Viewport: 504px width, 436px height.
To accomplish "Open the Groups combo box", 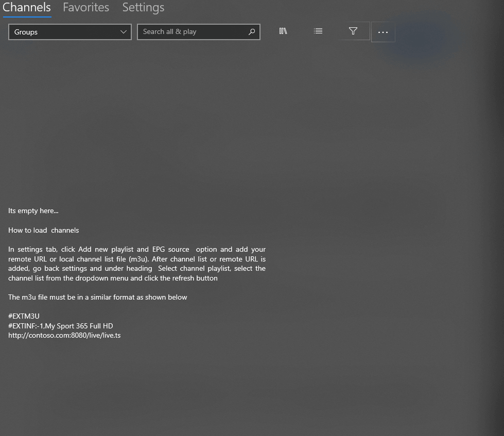I will (x=70, y=32).
